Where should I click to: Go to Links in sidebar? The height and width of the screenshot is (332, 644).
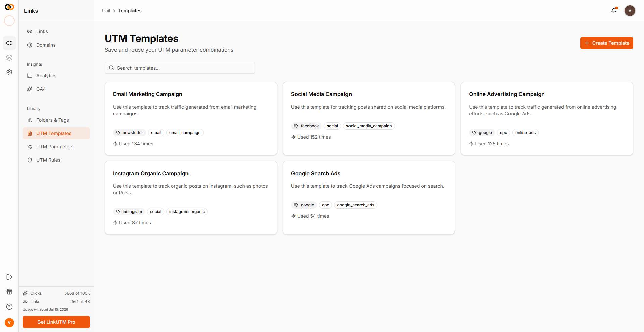pyautogui.click(x=56, y=31)
